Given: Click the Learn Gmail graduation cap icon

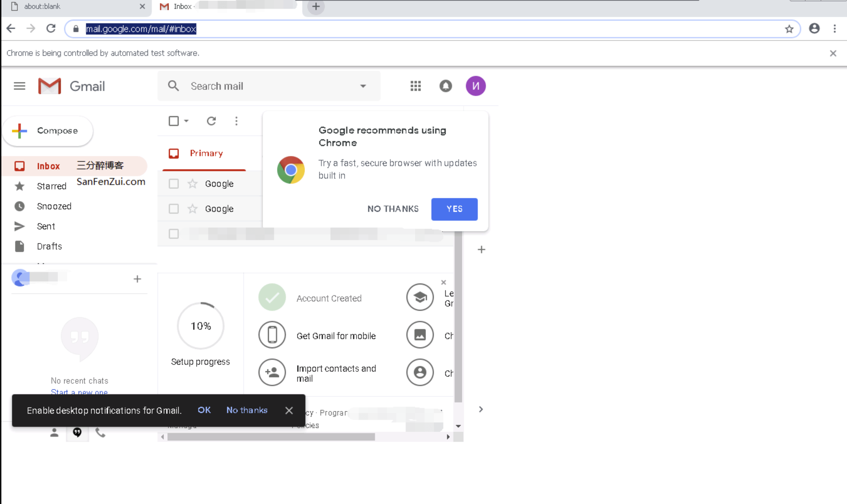Looking at the screenshot, I should click(x=420, y=297).
